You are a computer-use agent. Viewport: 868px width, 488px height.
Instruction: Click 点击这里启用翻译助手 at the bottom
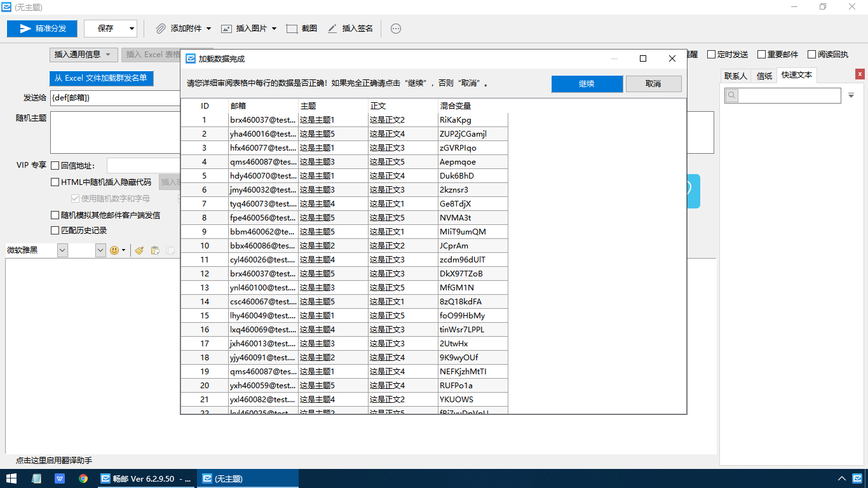point(54,460)
